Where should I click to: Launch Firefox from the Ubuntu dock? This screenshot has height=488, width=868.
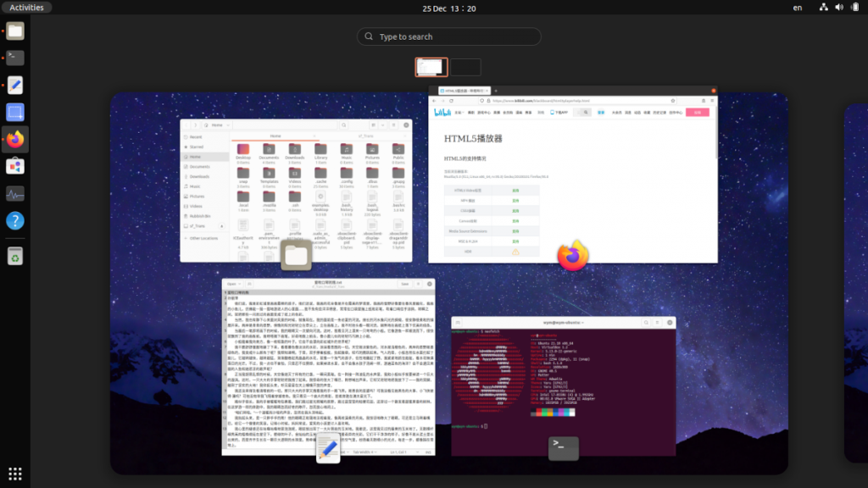[14, 141]
